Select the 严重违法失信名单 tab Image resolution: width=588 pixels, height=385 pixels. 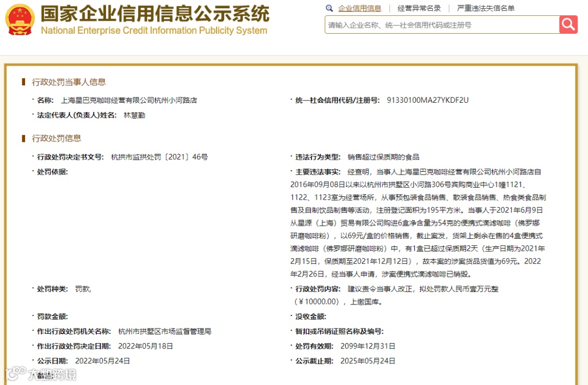[x=486, y=8]
